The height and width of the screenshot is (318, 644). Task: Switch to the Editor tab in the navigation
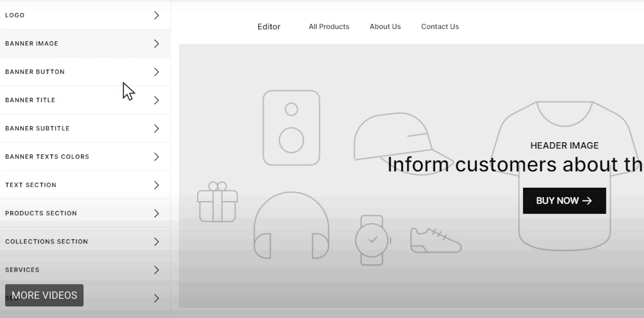coord(268,27)
